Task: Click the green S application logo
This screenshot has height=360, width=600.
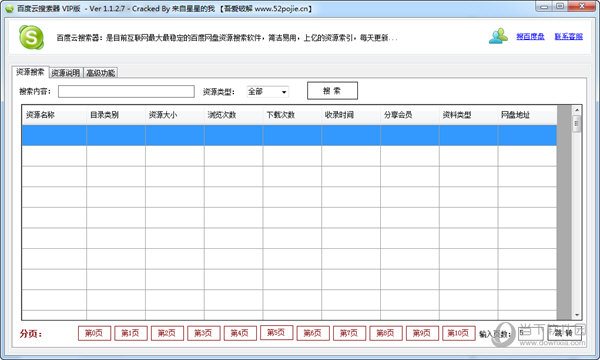Action: tap(31, 37)
